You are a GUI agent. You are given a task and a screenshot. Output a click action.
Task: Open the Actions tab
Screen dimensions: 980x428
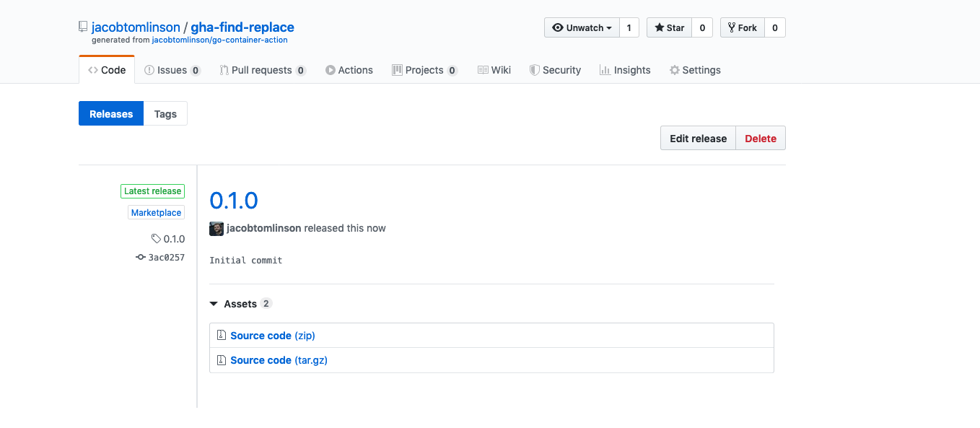[349, 70]
